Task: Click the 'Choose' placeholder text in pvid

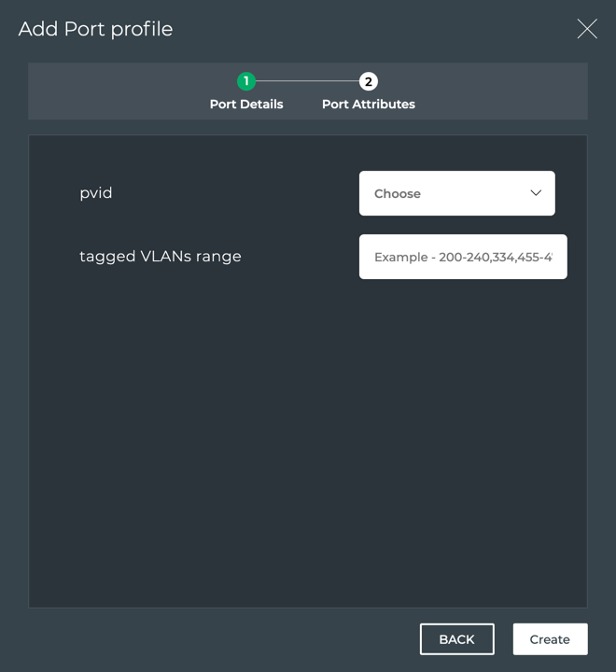Action: click(398, 194)
